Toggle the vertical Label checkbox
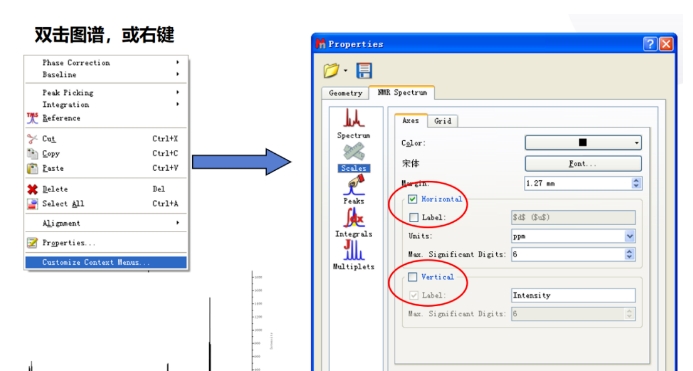The height and width of the screenshot is (371, 693). 414,295
